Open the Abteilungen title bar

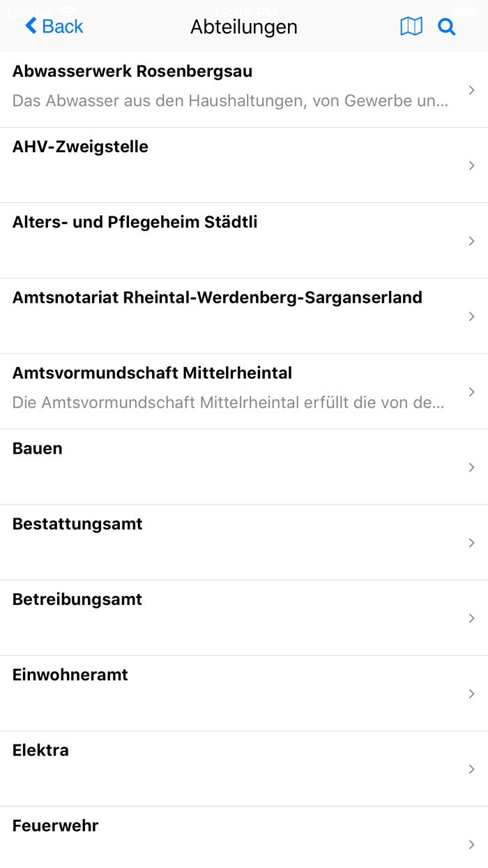(x=244, y=27)
